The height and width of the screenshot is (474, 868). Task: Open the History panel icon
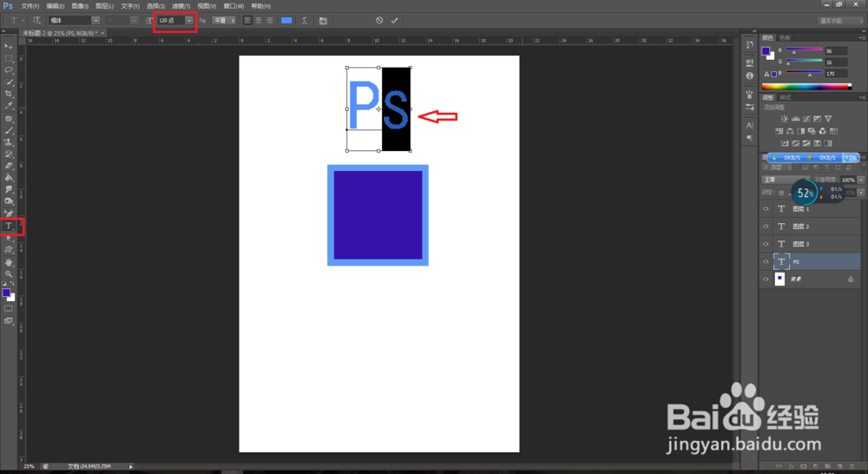coord(750,45)
